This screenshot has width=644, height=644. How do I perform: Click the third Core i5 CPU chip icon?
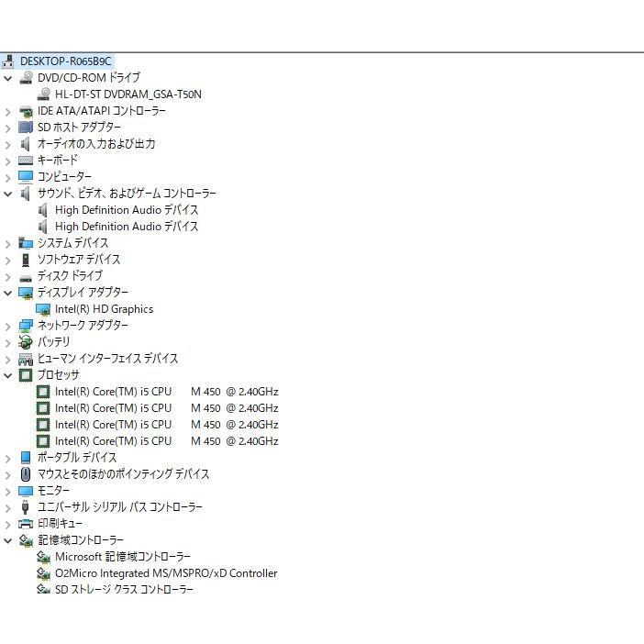pos(43,425)
